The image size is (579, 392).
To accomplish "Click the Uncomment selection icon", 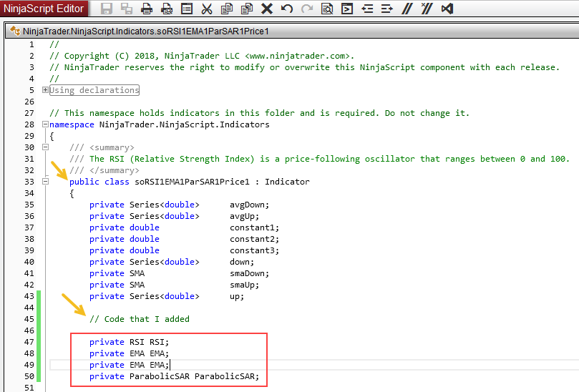I will (x=427, y=9).
